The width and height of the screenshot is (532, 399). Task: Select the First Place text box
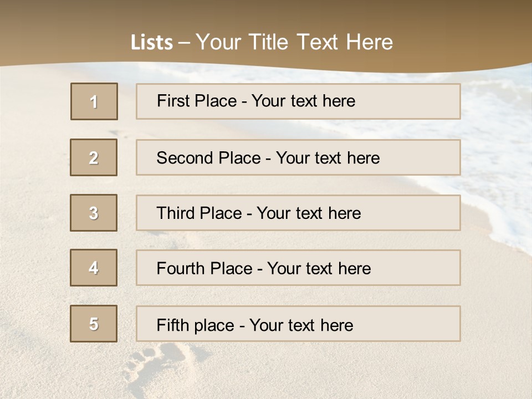(x=298, y=101)
